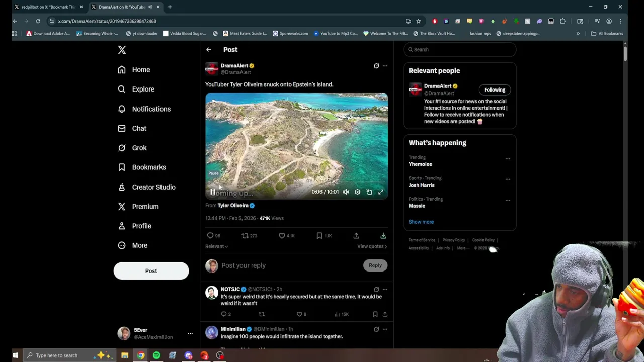This screenshot has width=644, height=362.
Task: Open Chrome extensions puzzle icon
Action: pyautogui.click(x=562, y=21)
